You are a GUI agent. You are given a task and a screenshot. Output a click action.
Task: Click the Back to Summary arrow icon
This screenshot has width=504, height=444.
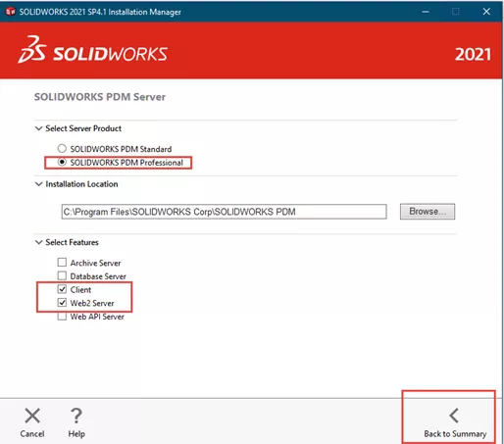point(454,416)
